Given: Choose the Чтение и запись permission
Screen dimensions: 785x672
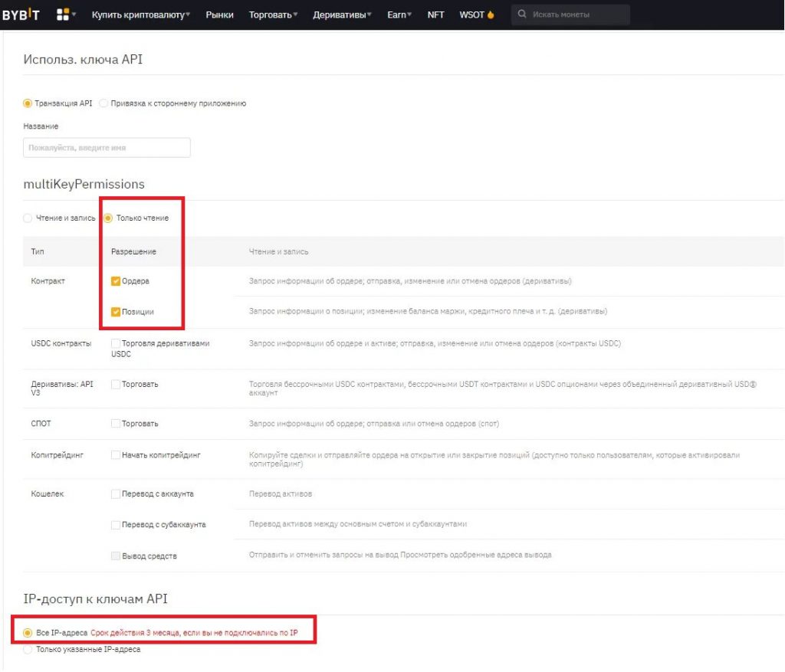Looking at the screenshot, I should point(28,218).
